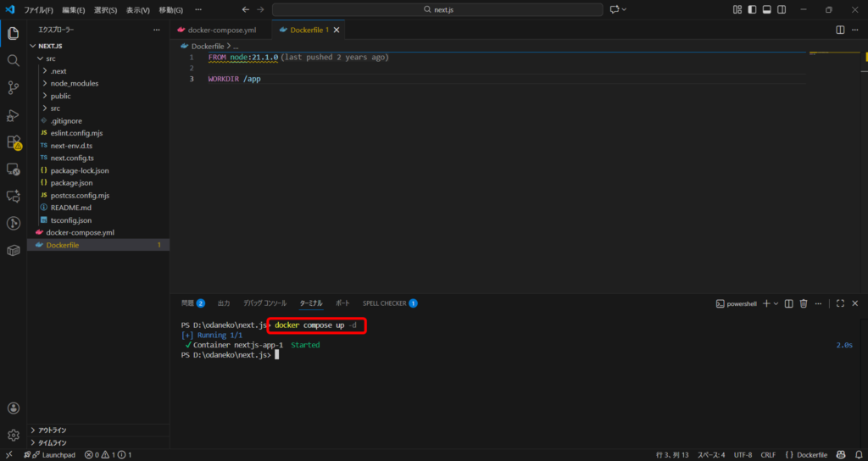Open Run and Debug view
The height and width of the screenshot is (461, 868).
[x=13, y=115]
